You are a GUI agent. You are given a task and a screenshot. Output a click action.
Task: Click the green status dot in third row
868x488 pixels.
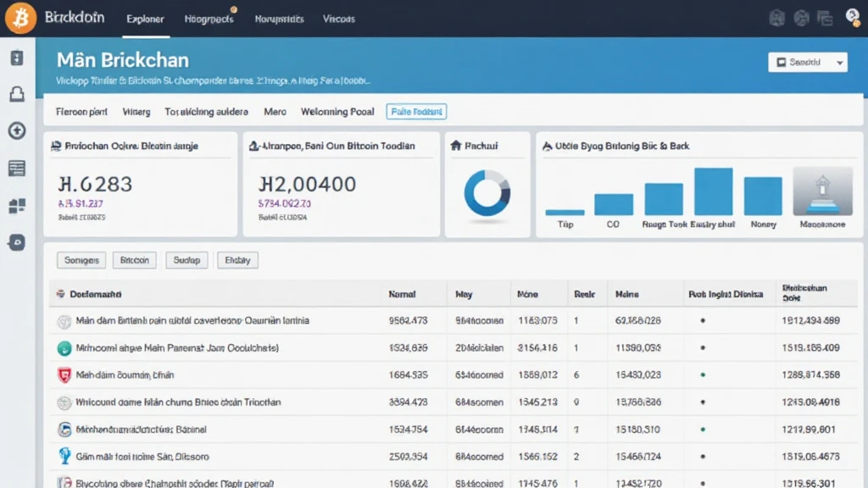tap(702, 375)
